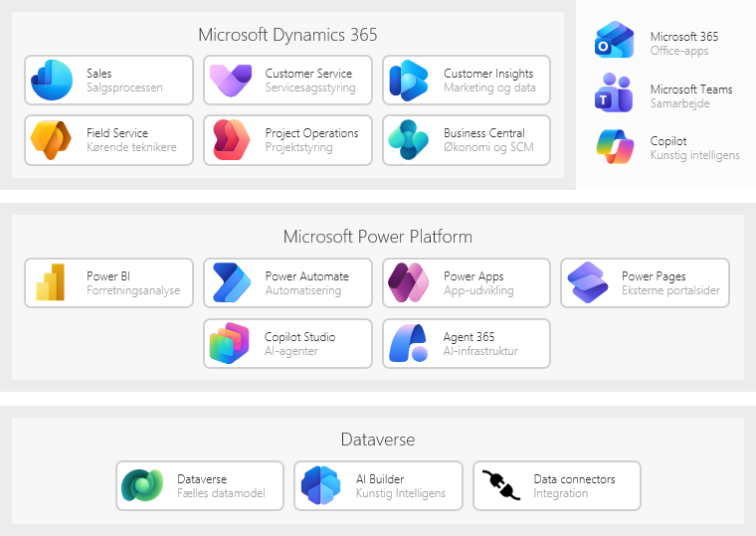This screenshot has height=536, width=756.
Task: Click the Microsoft 365 label
Action: point(684,37)
